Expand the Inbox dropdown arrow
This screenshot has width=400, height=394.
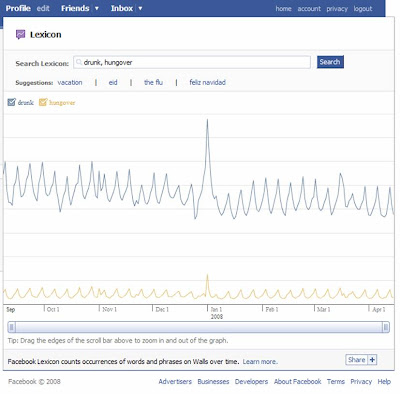pyautogui.click(x=140, y=8)
